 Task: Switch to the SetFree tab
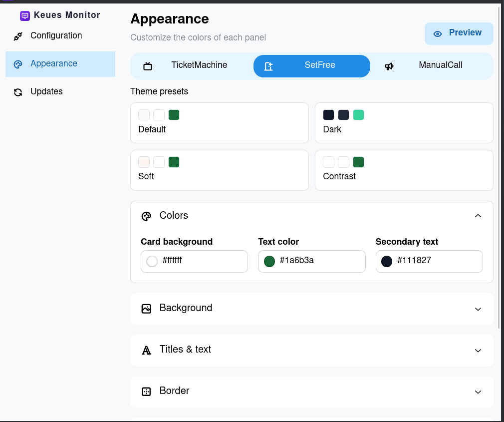[312, 66]
